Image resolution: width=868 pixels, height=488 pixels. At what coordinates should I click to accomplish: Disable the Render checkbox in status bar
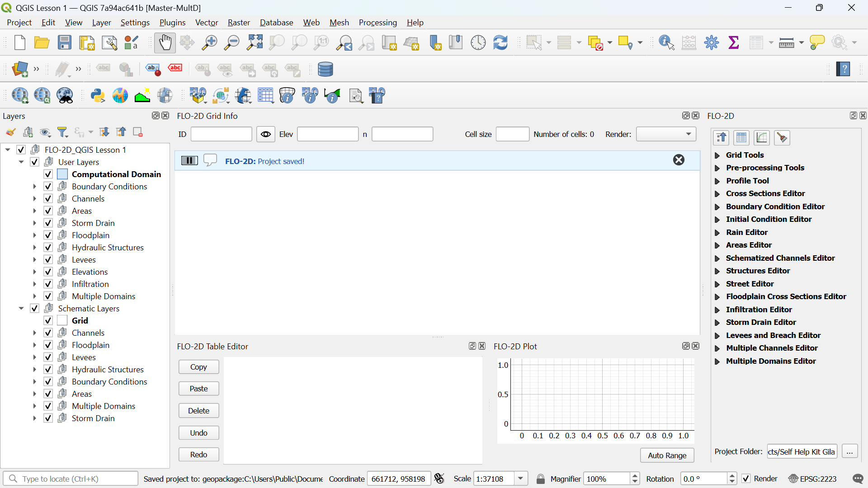point(746,479)
